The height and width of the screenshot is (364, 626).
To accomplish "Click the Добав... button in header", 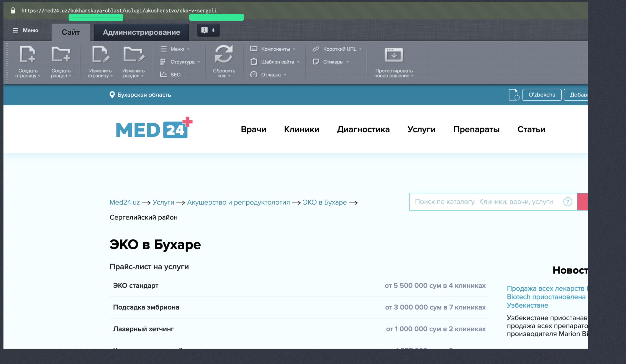I will (x=576, y=95).
